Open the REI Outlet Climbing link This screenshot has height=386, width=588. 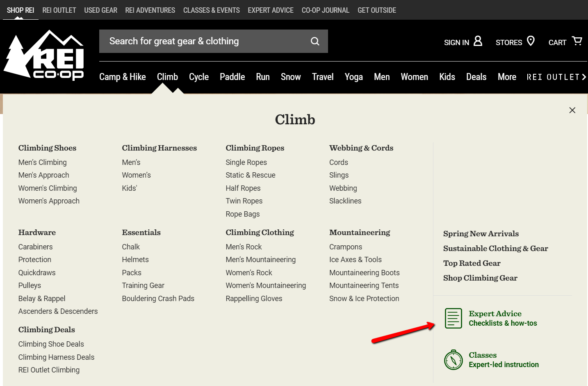click(x=49, y=370)
